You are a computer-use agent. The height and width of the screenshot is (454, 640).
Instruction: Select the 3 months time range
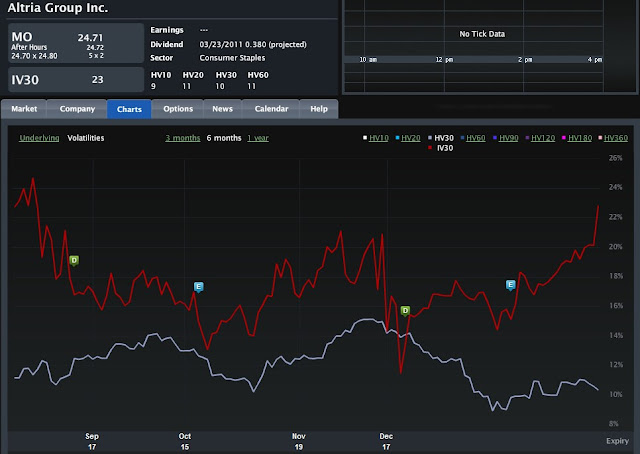(183, 136)
